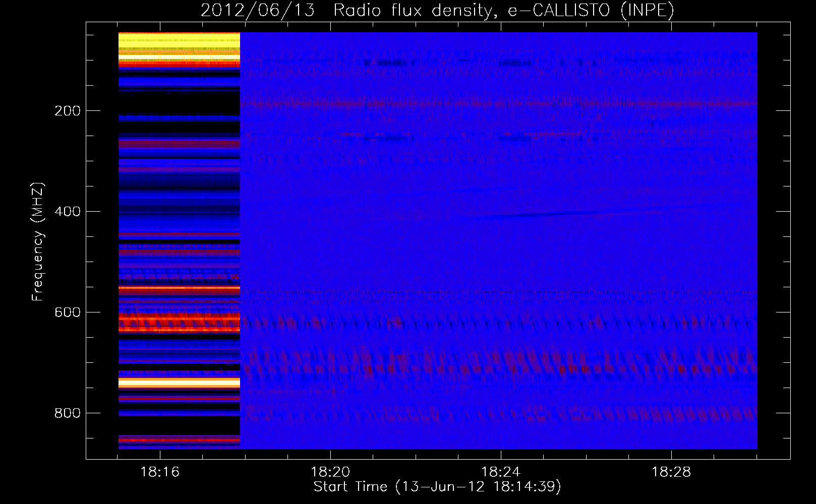Viewport: 816px width, 504px height.
Task: Click the 18:28 time tick label
Action: coord(671,472)
